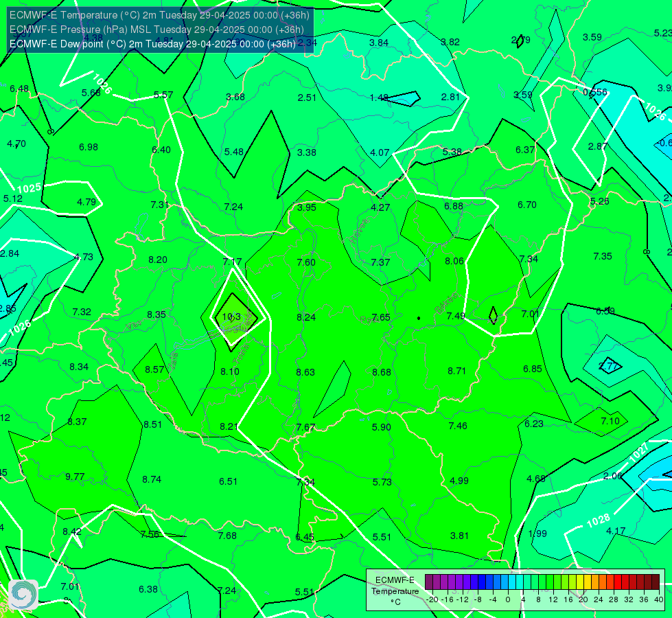Click the 8.71 temperature value
The width and height of the screenshot is (672, 618).
pyautogui.click(x=456, y=371)
